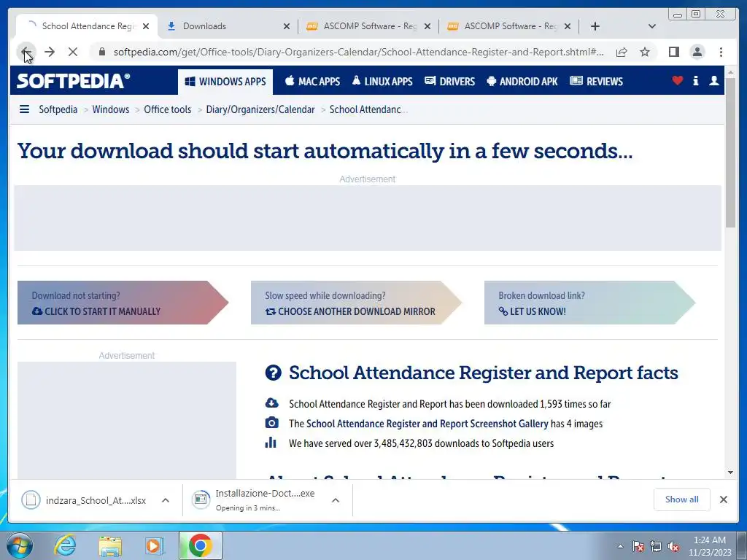
Task: Click the scrollbar down arrow
Action: 731,472
